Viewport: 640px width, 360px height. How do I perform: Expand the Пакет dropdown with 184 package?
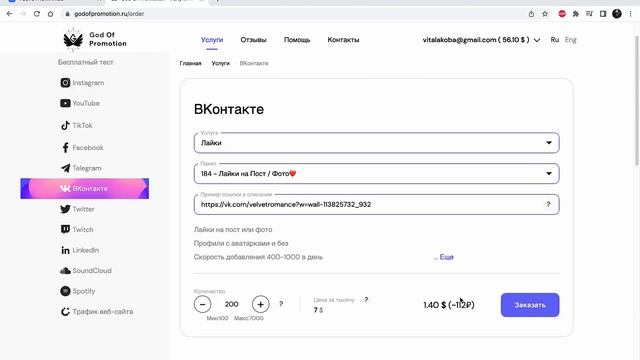coord(376,173)
